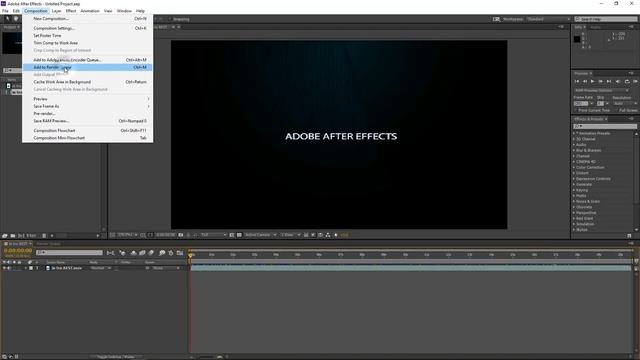Viewport: 640px width, 360px height.
Task: Click the RAM preview button in Preview panel
Action: pyautogui.click(x=635, y=82)
